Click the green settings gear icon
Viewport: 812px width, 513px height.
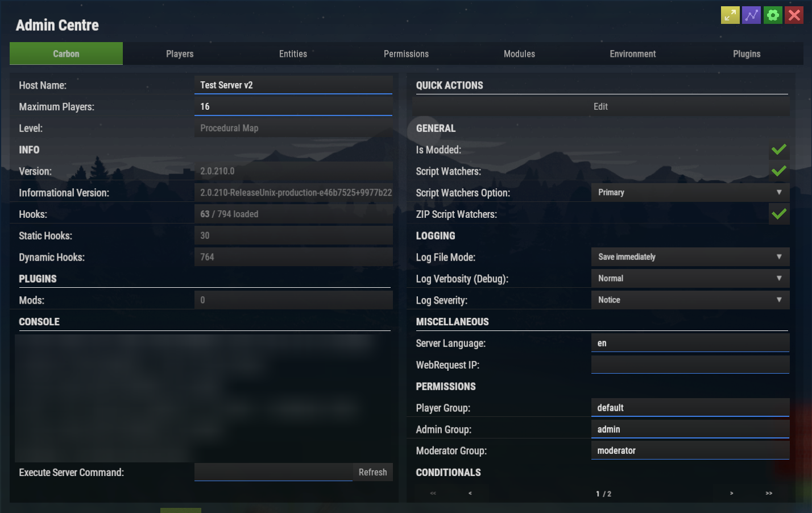click(773, 15)
